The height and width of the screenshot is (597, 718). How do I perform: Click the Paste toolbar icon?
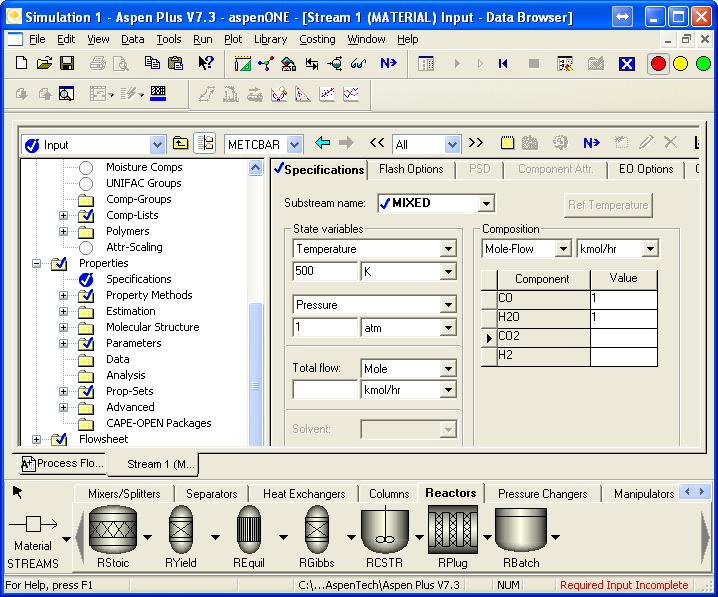175,63
